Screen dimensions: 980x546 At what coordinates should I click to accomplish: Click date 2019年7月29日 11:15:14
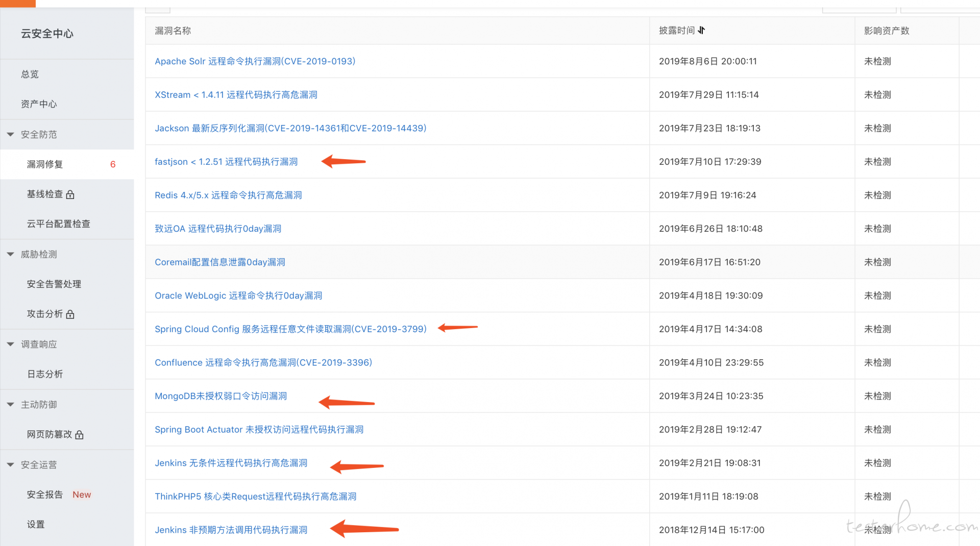point(709,95)
